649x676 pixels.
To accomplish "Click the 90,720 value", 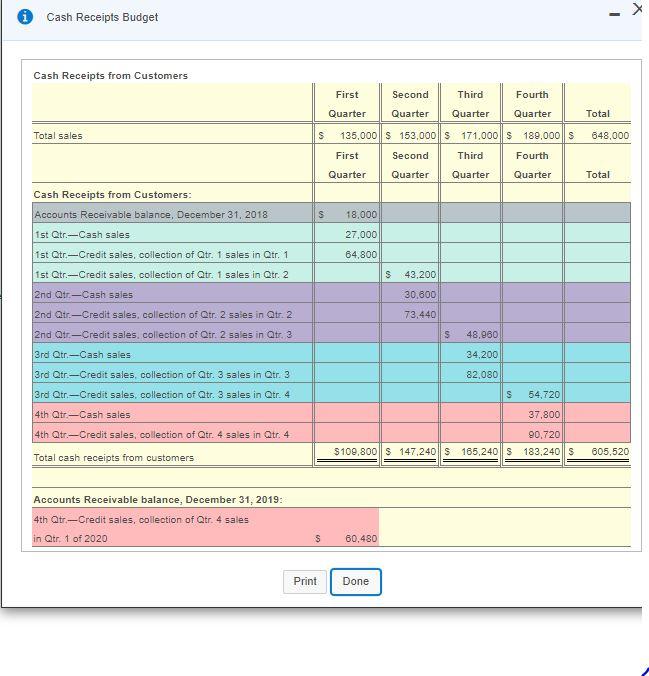I will [x=544, y=434].
